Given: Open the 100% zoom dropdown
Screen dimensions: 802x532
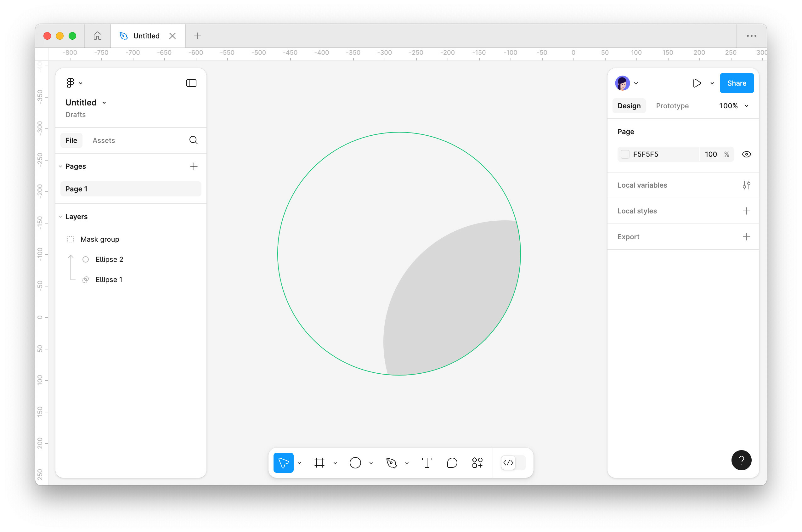Looking at the screenshot, I should coord(733,106).
